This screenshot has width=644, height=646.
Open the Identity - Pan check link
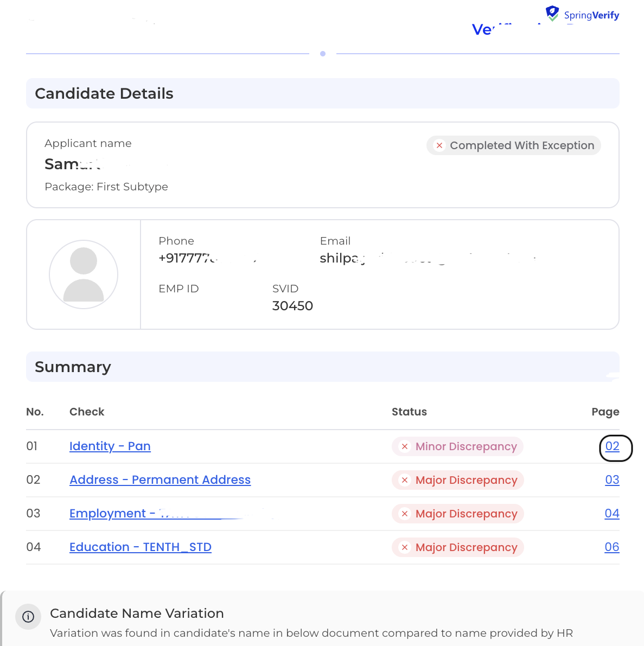point(110,446)
